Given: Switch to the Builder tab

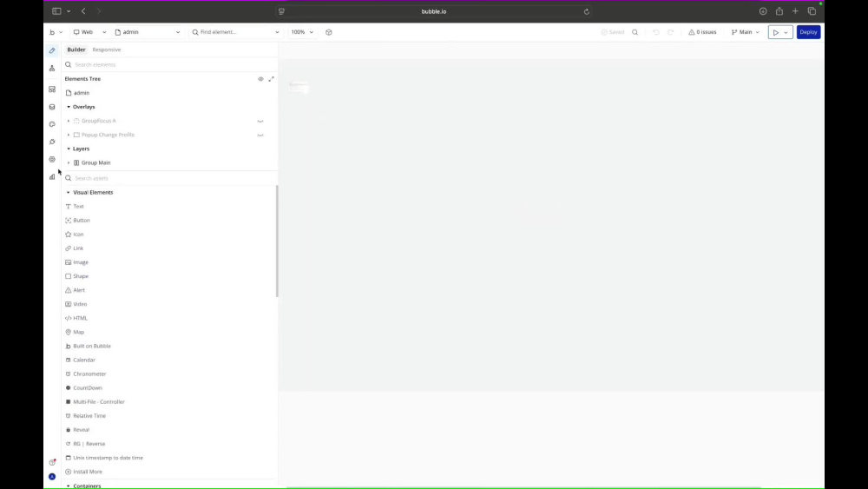Looking at the screenshot, I should point(76,50).
